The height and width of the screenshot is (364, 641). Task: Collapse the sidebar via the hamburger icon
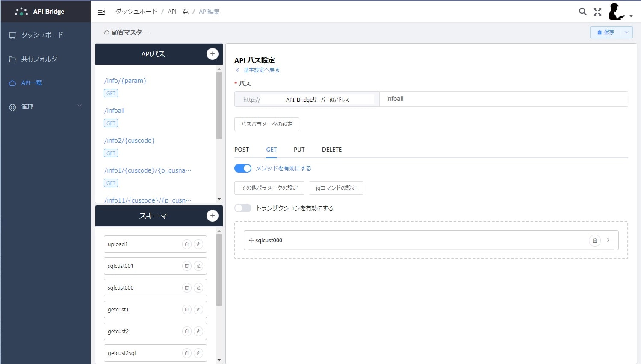point(101,12)
